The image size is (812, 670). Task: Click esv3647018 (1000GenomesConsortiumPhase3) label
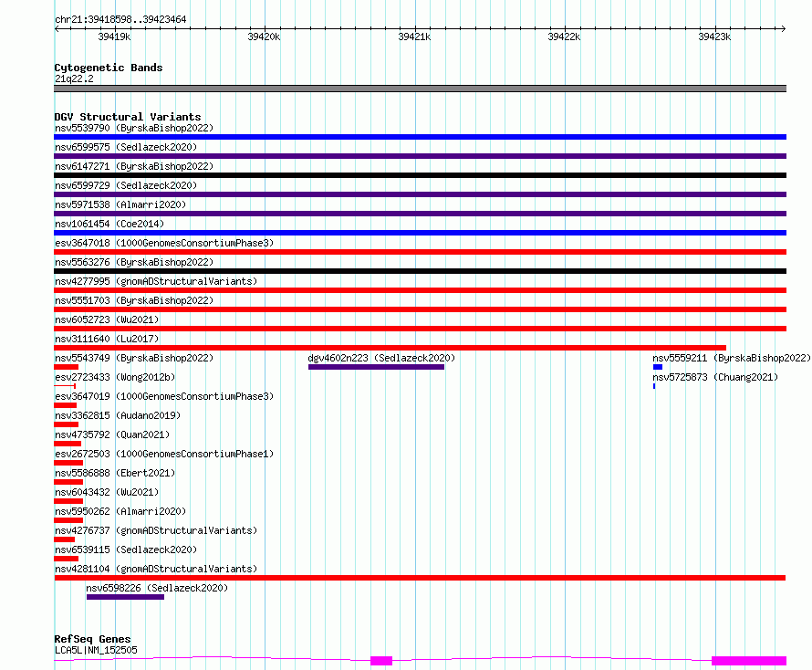[x=164, y=243]
